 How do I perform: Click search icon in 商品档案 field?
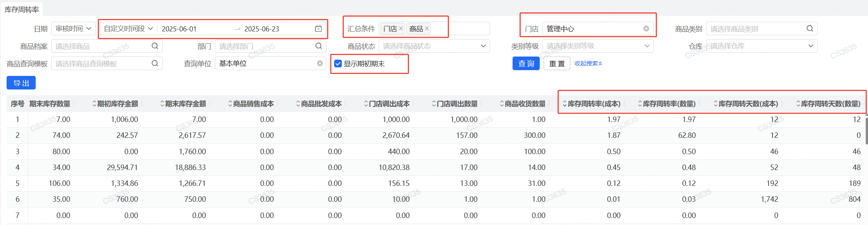(155, 46)
